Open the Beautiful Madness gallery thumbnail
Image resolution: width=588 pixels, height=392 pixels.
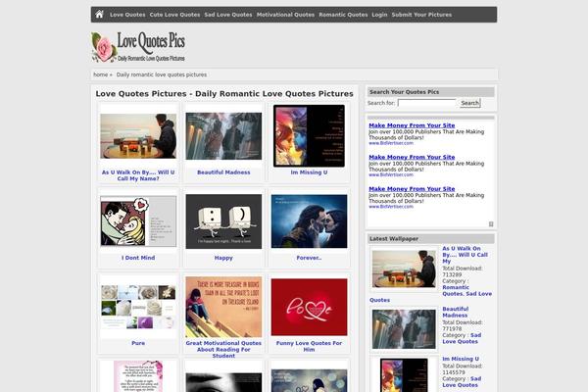223,136
